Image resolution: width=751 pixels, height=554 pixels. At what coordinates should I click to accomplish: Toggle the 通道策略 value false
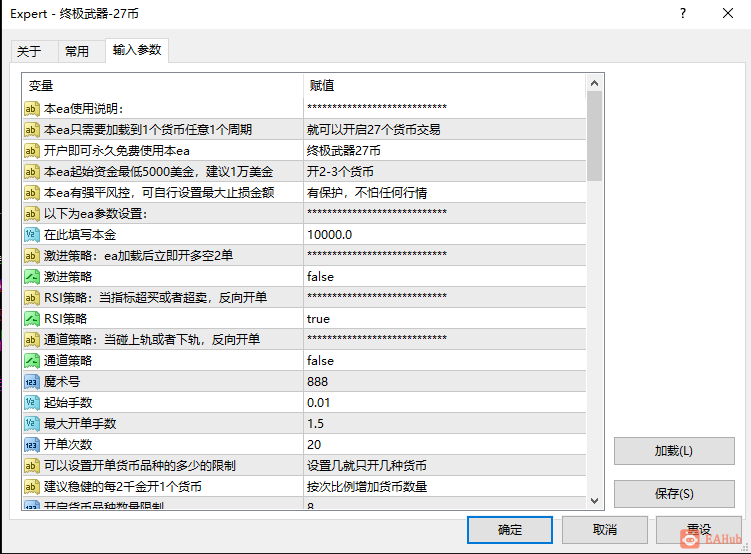point(444,361)
